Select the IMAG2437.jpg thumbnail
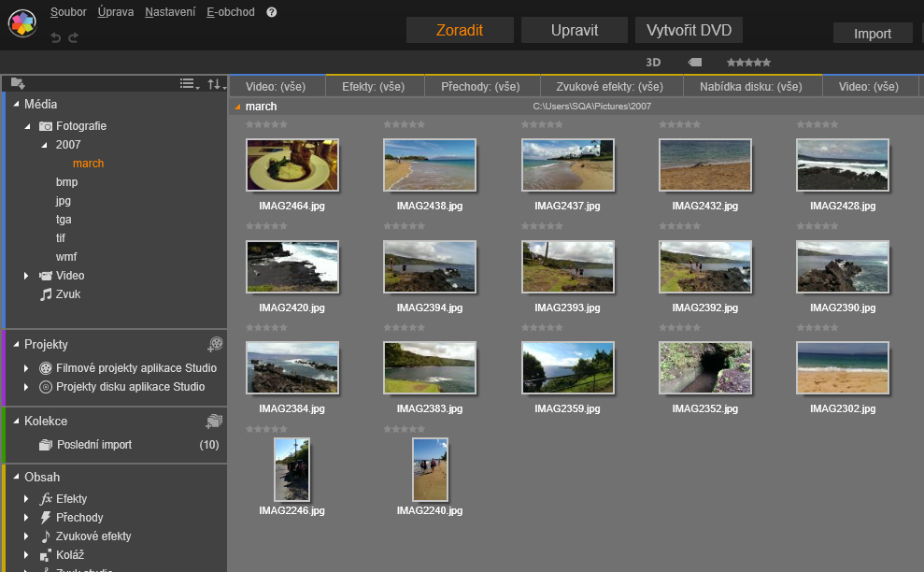This screenshot has height=572, width=924. (567, 165)
